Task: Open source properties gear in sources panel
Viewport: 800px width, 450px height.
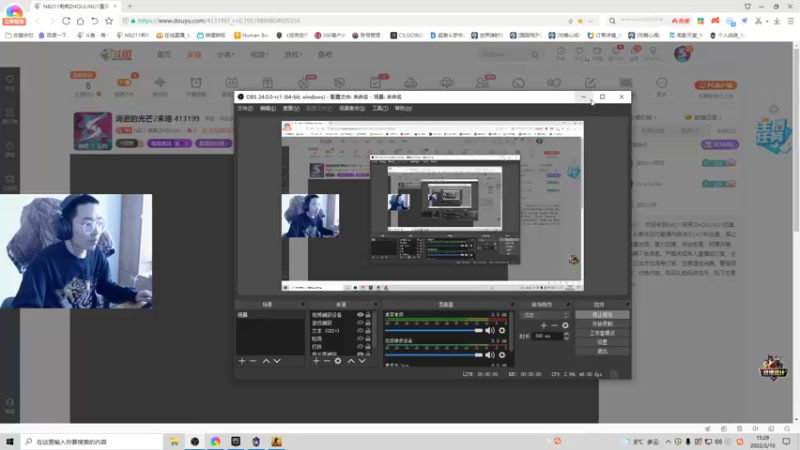Action: point(338,361)
